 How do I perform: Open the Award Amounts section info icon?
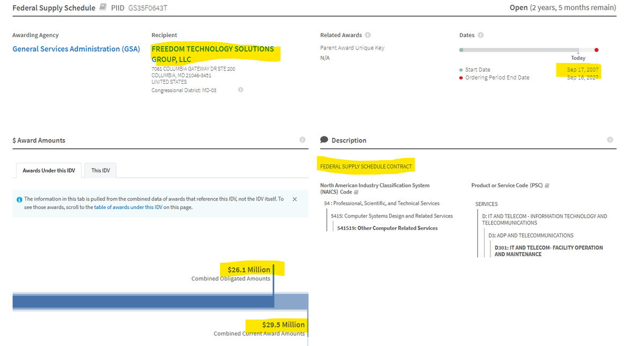302,140
